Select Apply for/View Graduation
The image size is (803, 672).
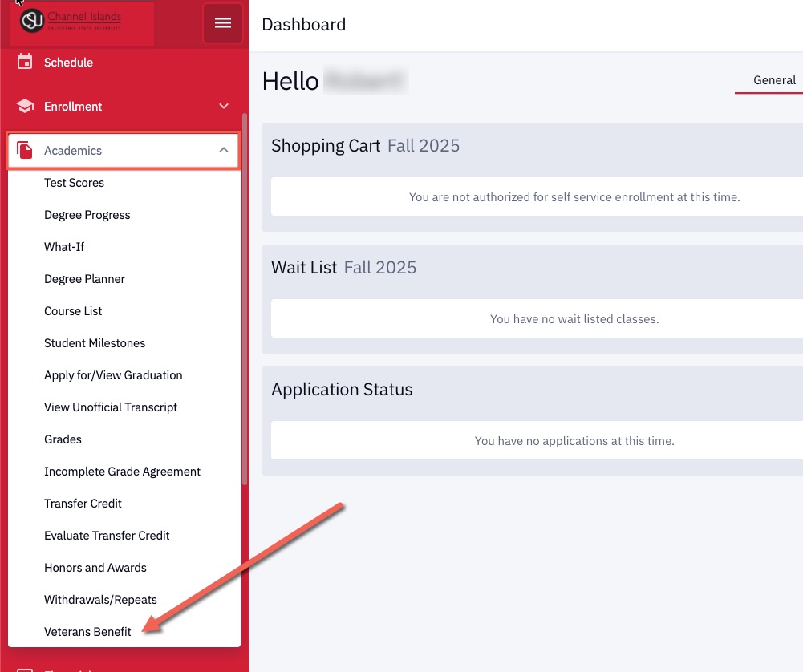(x=113, y=375)
